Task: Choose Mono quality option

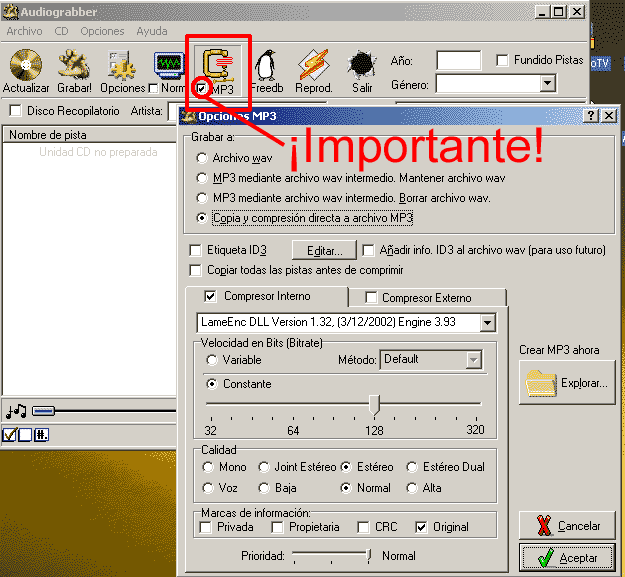Action: click(x=208, y=467)
